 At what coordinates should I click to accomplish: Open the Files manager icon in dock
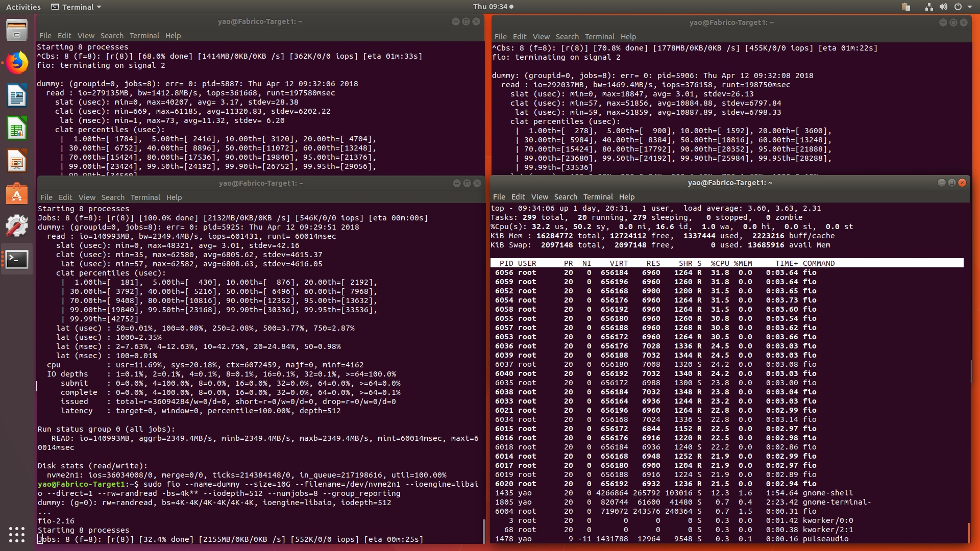17,31
